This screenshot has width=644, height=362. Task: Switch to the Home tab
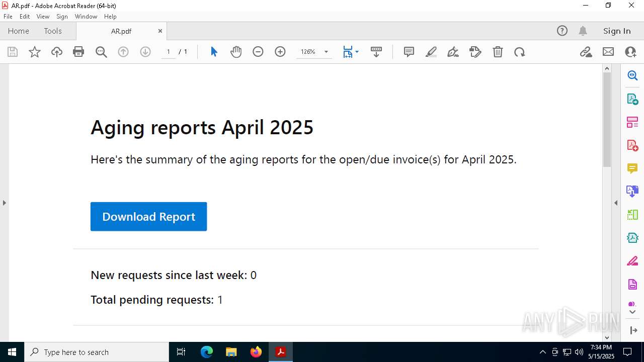point(19,31)
